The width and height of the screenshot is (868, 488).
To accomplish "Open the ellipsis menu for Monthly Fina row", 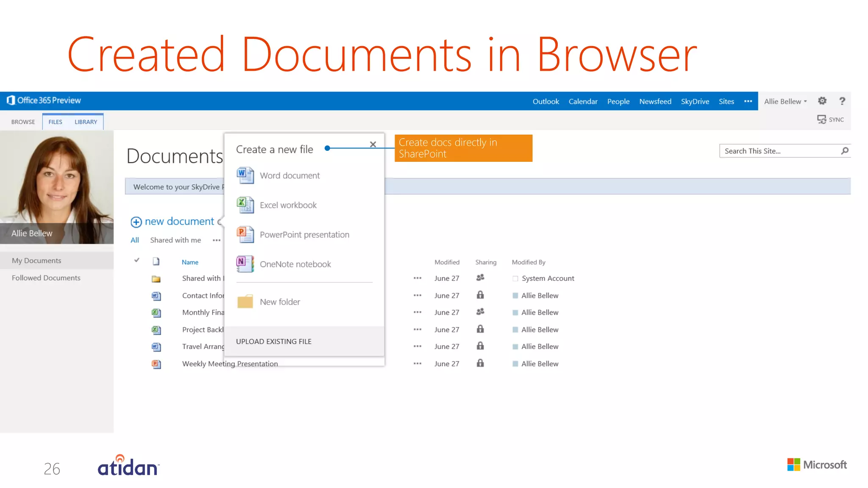I will pos(417,312).
